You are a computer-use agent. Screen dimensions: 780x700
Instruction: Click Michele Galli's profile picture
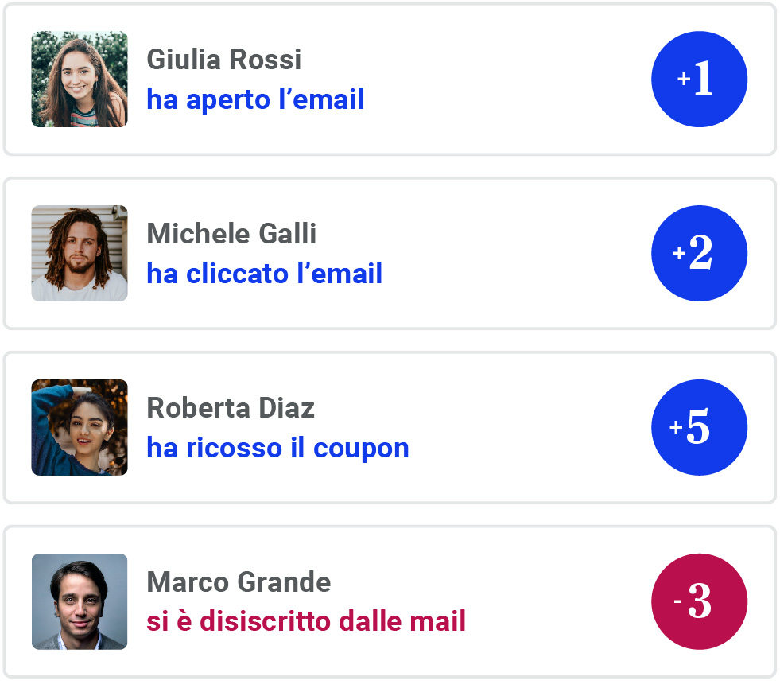(79, 253)
